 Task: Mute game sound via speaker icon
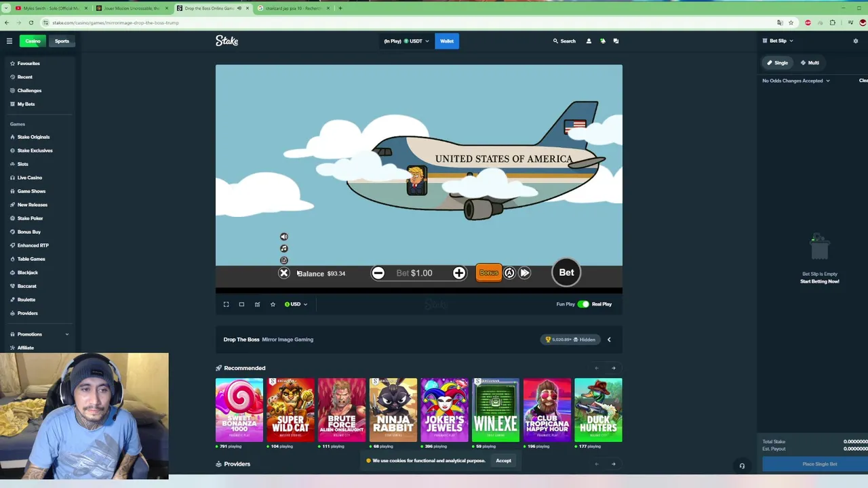click(284, 237)
